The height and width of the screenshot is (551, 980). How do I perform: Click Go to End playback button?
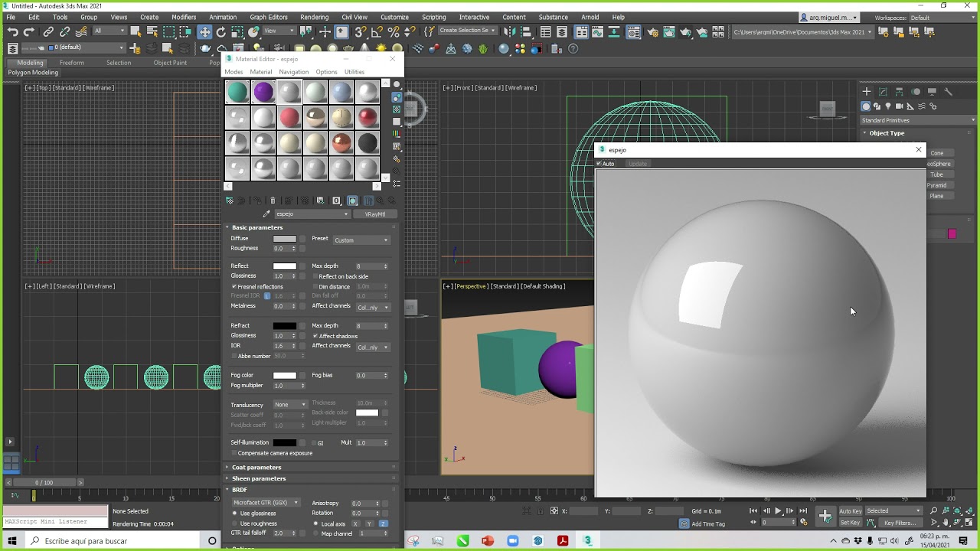point(803,510)
